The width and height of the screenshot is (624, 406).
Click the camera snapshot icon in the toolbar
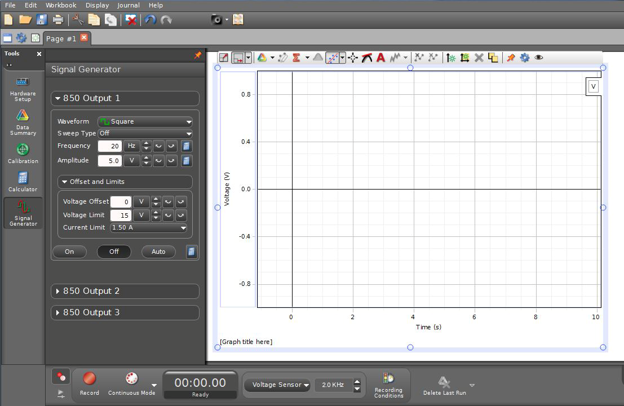coord(216,19)
